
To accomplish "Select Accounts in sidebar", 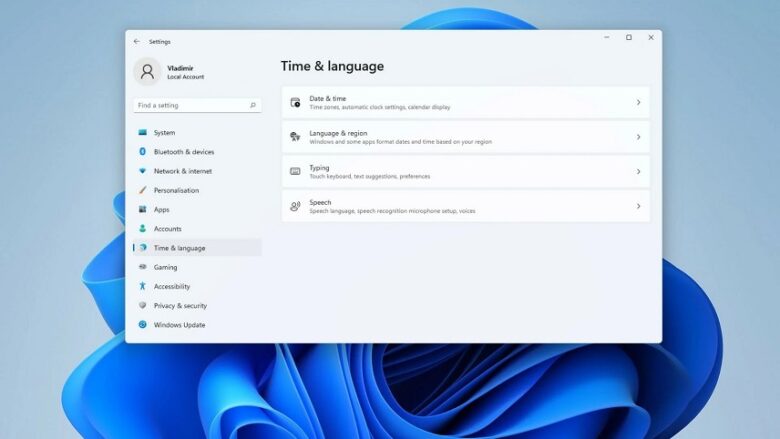I will click(x=197, y=229).
